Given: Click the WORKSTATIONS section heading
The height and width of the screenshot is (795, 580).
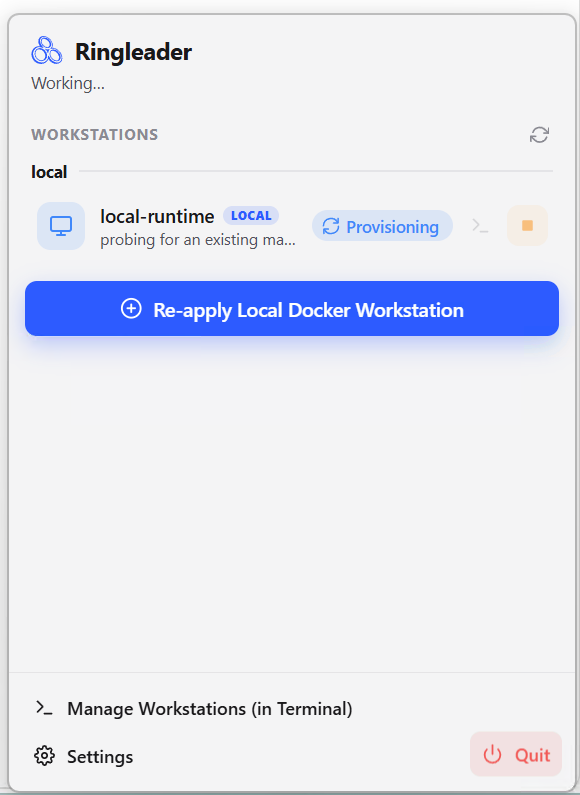Looking at the screenshot, I should click(x=95, y=134).
